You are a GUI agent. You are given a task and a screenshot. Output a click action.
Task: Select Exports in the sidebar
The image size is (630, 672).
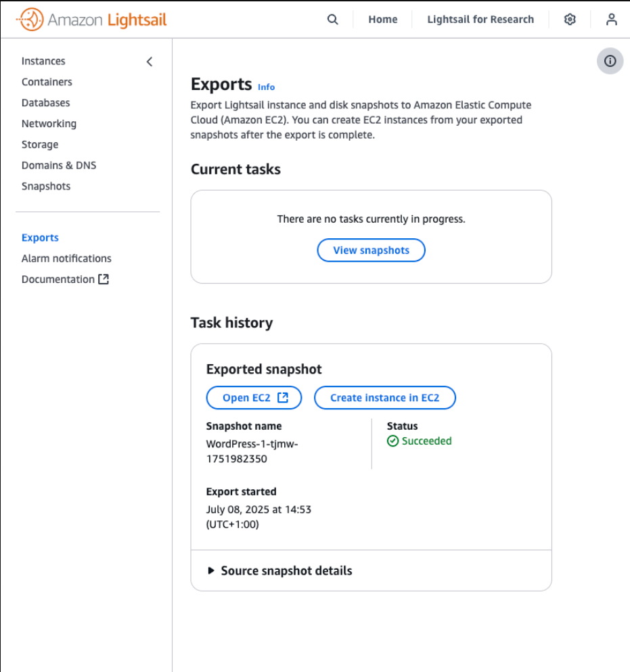40,238
